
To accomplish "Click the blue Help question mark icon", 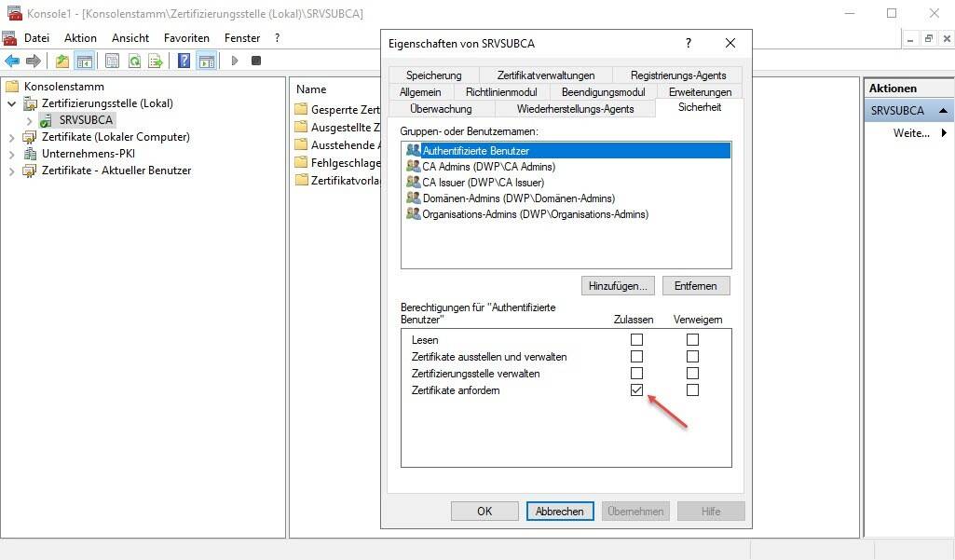I will [184, 61].
